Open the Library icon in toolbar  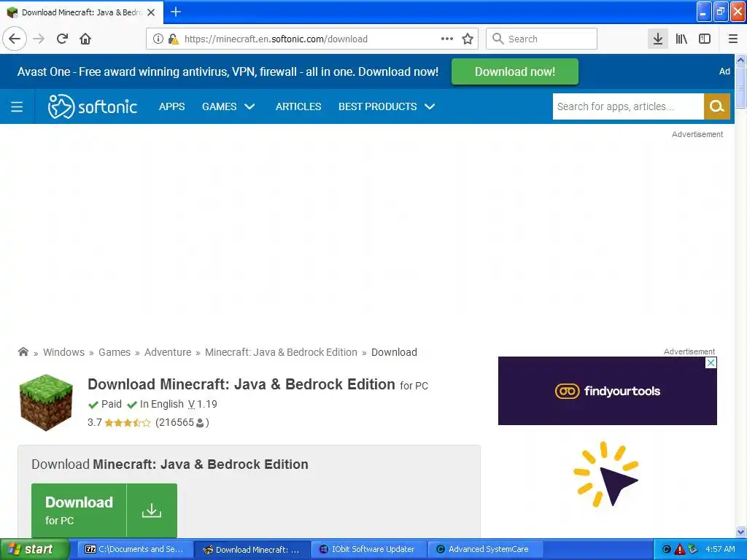click(681, 39)
